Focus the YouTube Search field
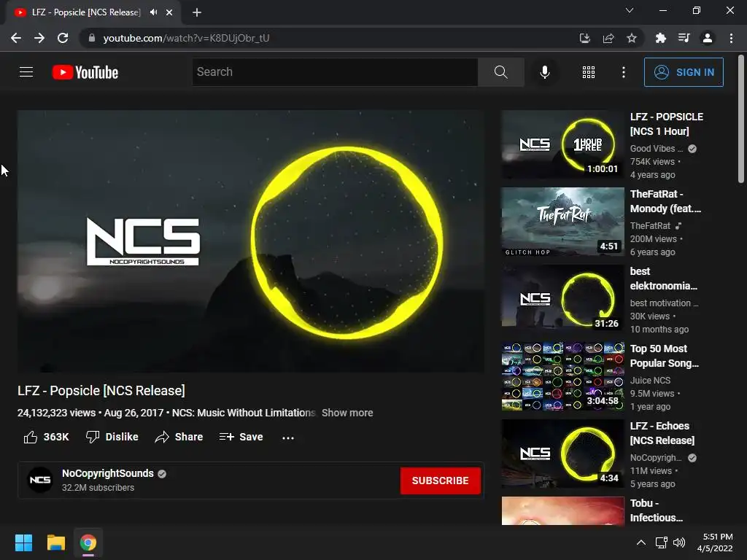 [335, 72]
